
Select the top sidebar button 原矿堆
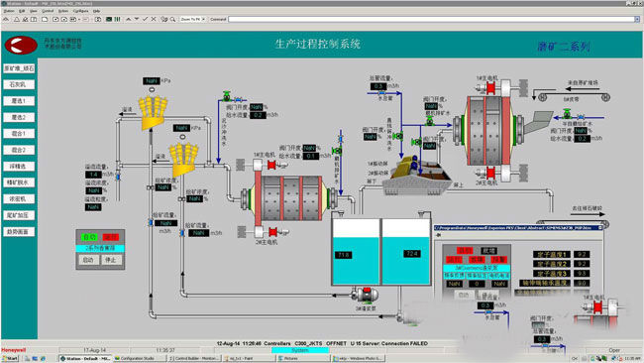click(19, 68)
